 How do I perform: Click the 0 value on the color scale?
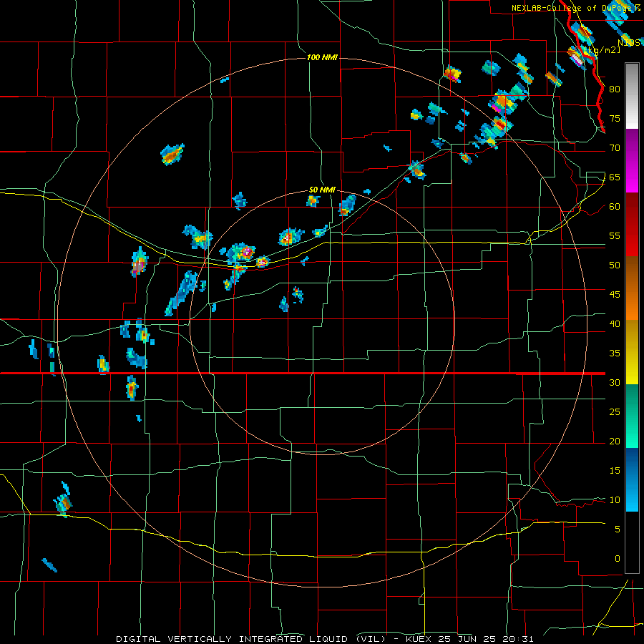pyautogui.click(x=618, y=559)
